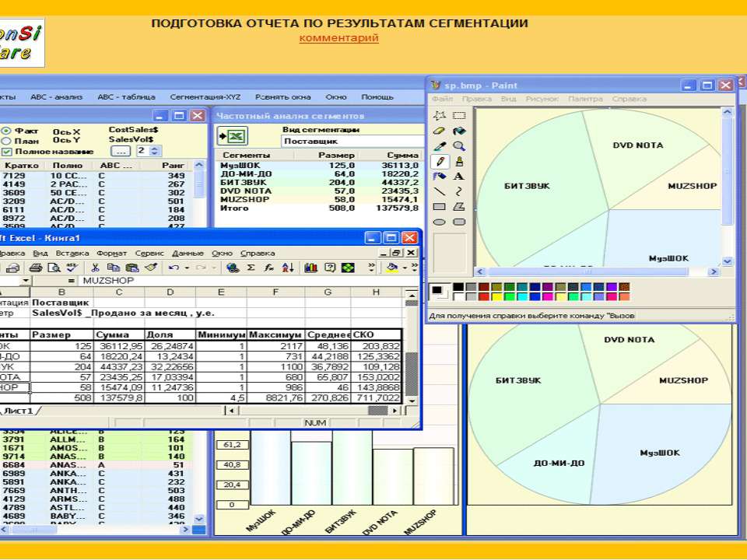Click the Cut scissors icon in Excel
This screenshot has width=747, height=560.
[x=95, y=268]
